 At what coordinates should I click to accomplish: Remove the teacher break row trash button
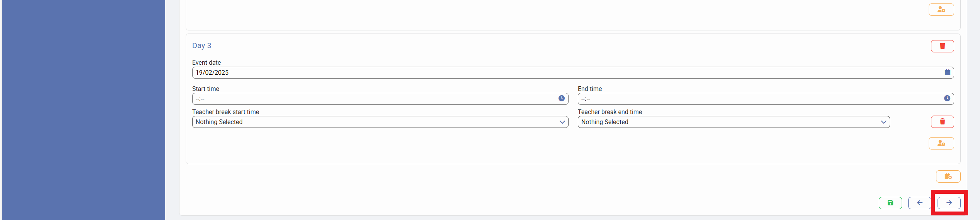(942, 122)
